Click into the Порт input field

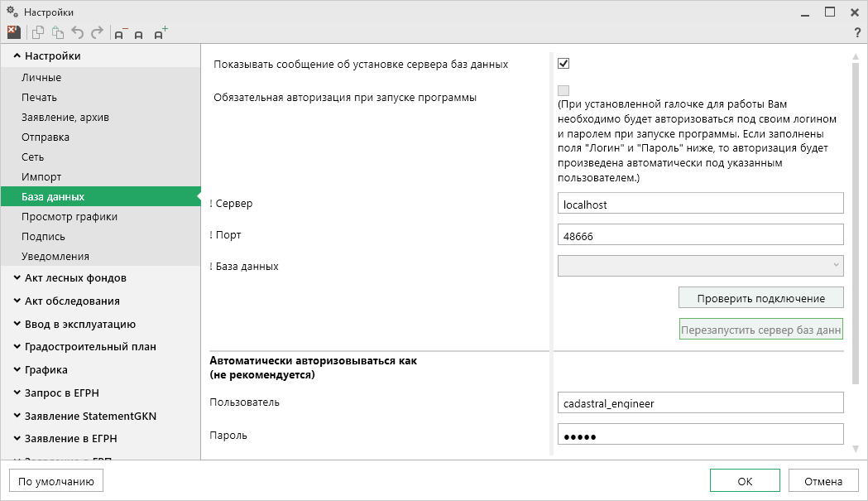click(x=701, y=235)
